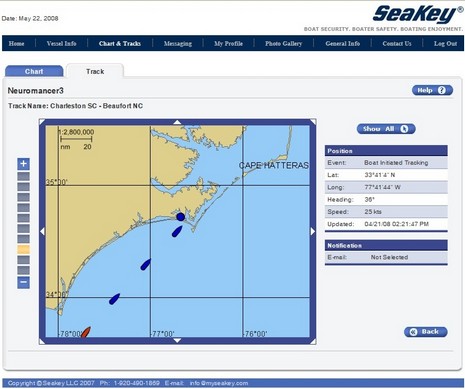The width and height of the screenshot is (465, 389).
Task: Click the Help button
Action: 432,90
